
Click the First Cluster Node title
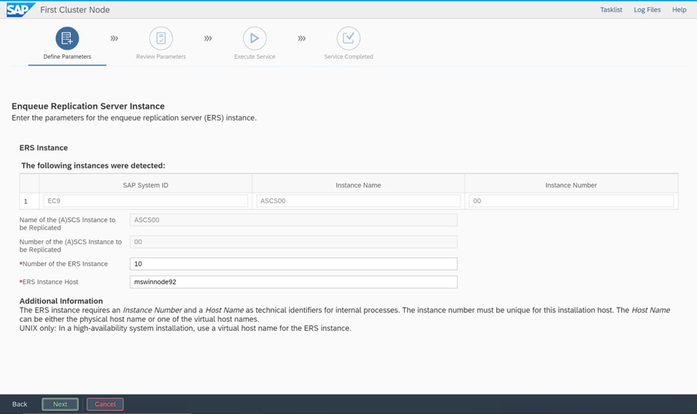(75, 10)
